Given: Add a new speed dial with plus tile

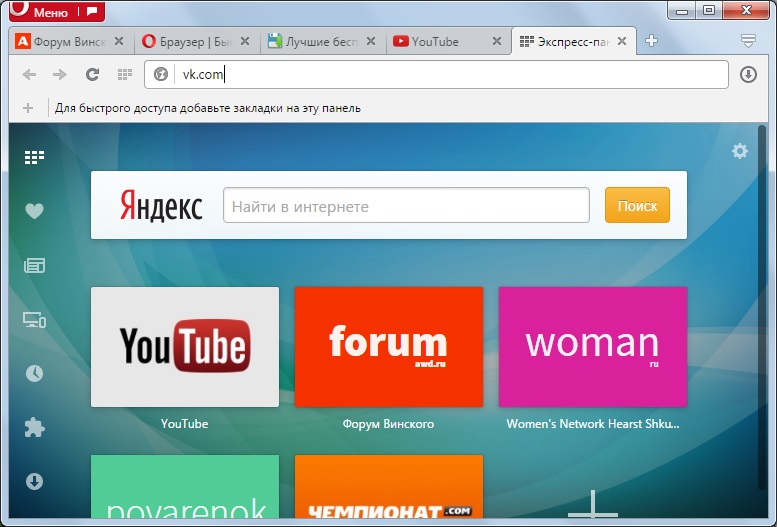Looking at the screenshot, I should coord(593,504).
